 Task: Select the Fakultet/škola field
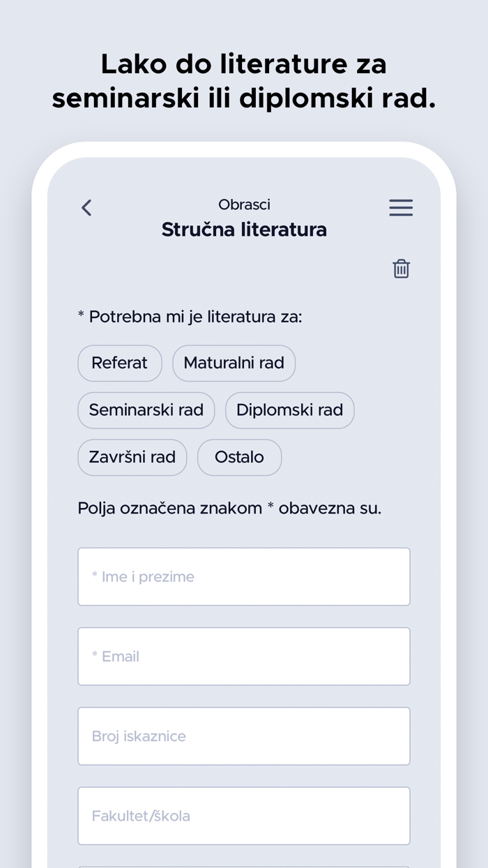point(244,816)
